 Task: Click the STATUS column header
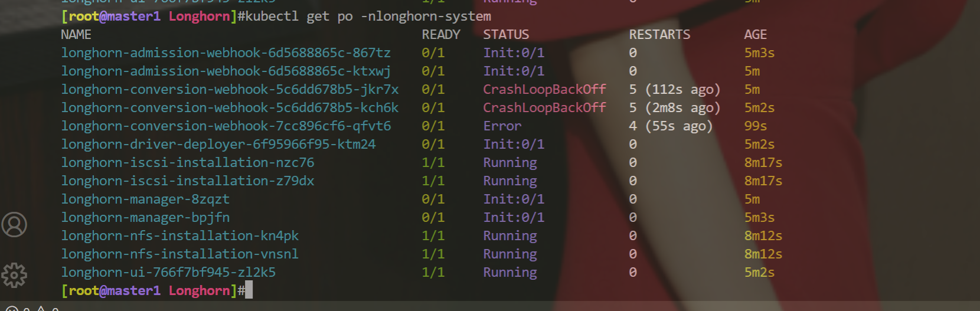[x=506, y=35]
